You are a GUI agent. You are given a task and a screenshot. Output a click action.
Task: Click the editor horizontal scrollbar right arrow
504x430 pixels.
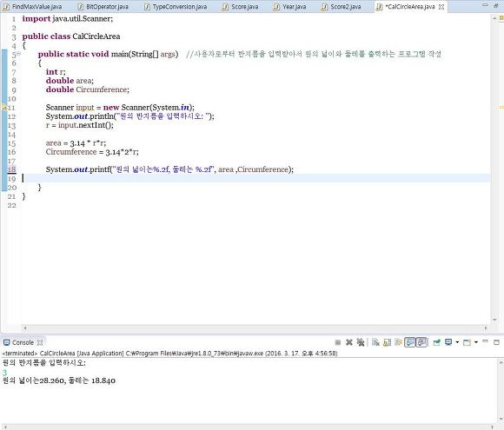[x=486, y=328]
